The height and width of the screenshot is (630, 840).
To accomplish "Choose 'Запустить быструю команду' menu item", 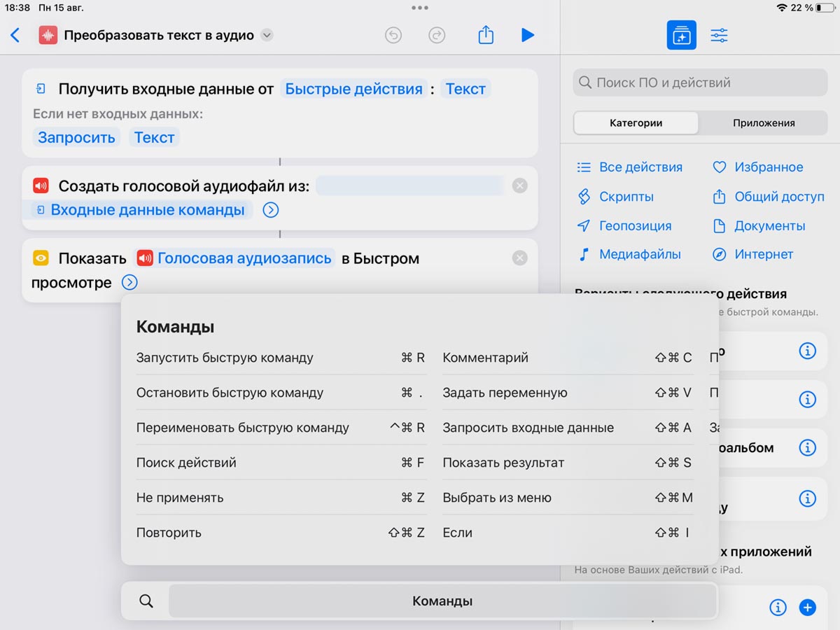I will (x=281, y=358).
